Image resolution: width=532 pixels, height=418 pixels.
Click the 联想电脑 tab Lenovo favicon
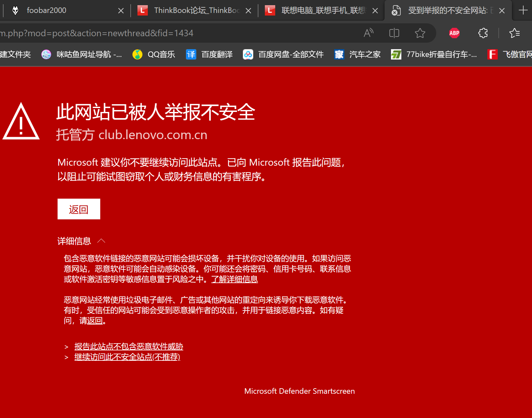tap(270, 10)
